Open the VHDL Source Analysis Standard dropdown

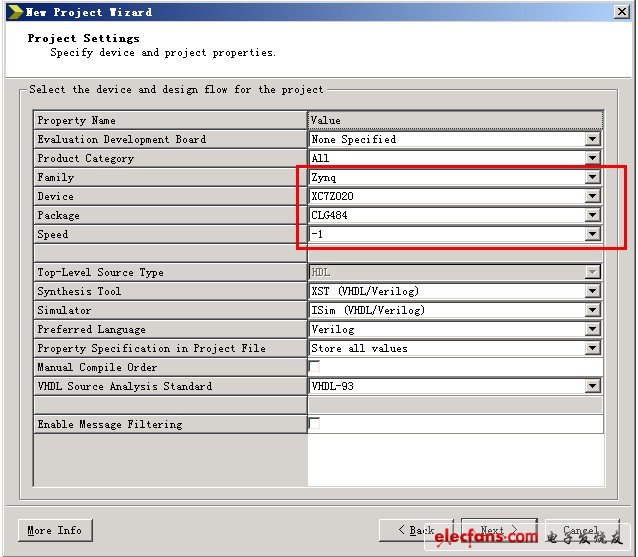592,387
